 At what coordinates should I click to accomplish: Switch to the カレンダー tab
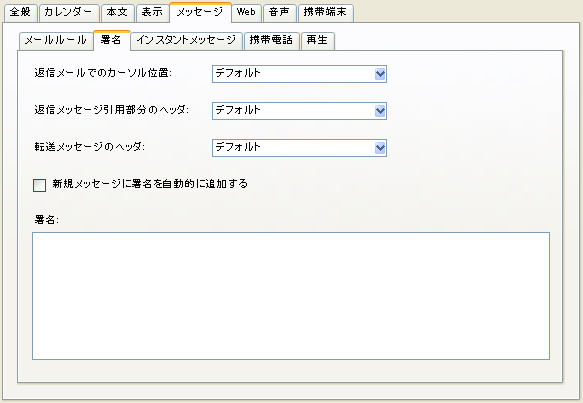pyautogui.click(x=69, y=13)
